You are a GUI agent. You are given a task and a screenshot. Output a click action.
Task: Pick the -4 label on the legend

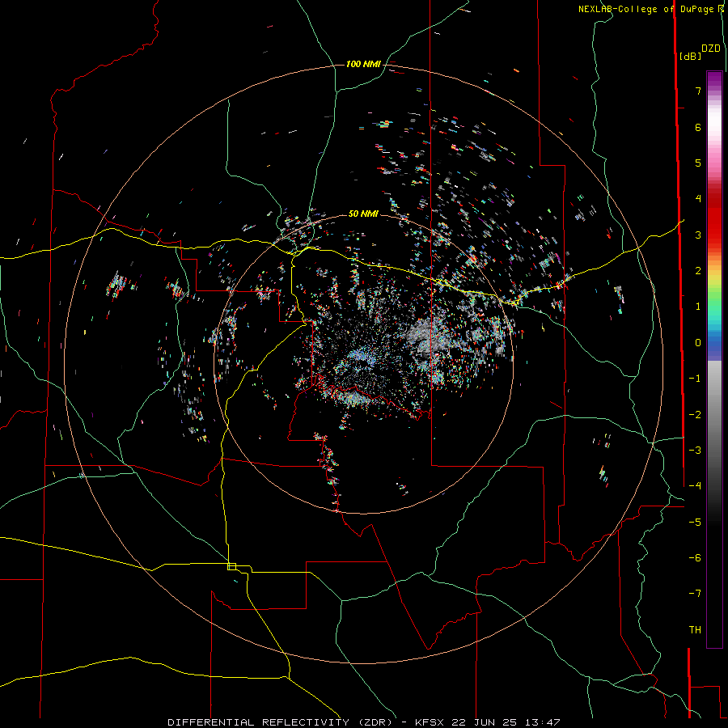click(695, 485)
